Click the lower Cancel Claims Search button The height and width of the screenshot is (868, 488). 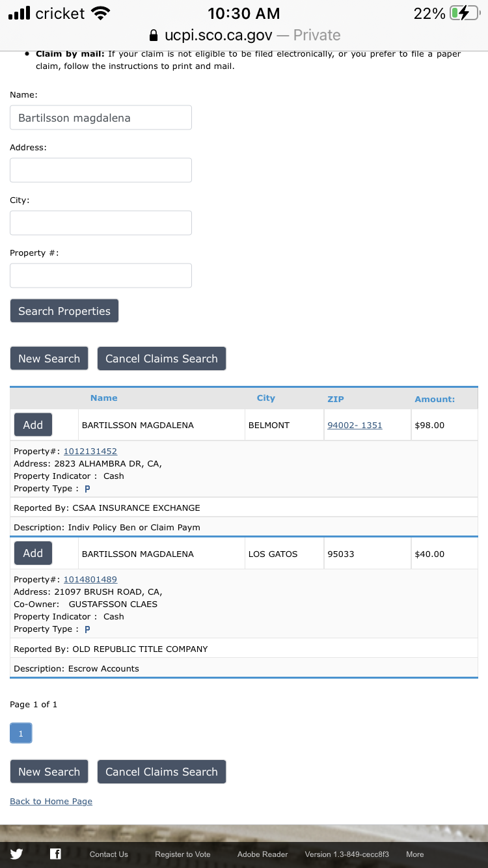click(x=161, y=772)
